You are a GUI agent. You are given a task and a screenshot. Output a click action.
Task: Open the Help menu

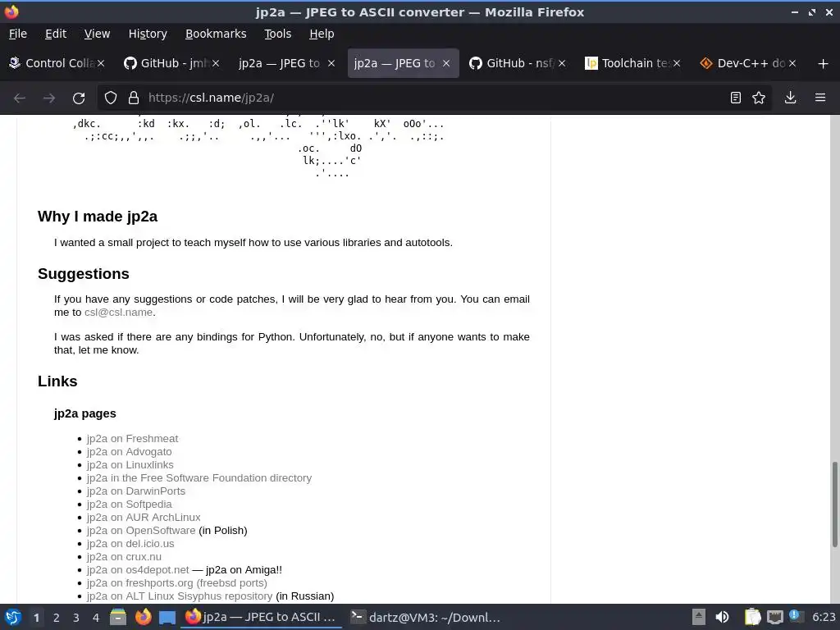[322, 34]
